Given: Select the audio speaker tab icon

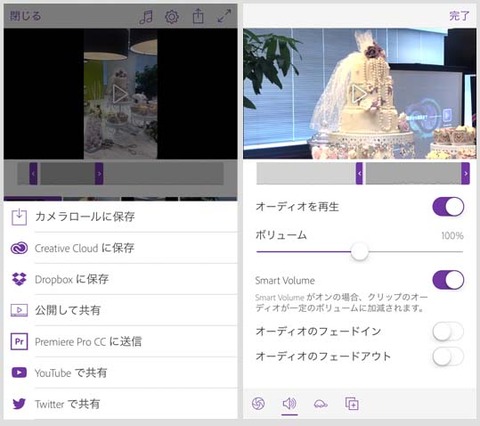Looking at the screenshot, I should (289, 404).
